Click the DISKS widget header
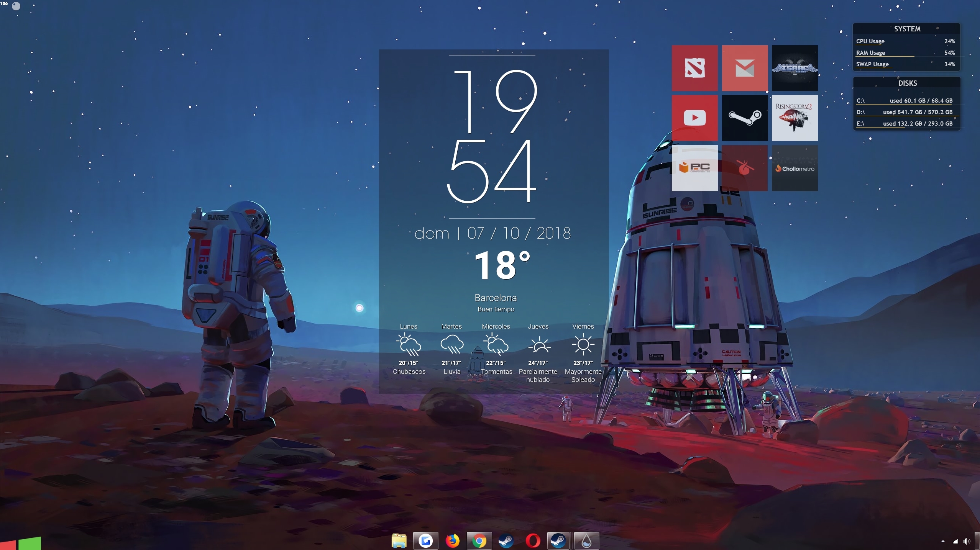Image resolution: width=980 pixels, height=550 pixels. pyautogui.click(x=907, y=83)
